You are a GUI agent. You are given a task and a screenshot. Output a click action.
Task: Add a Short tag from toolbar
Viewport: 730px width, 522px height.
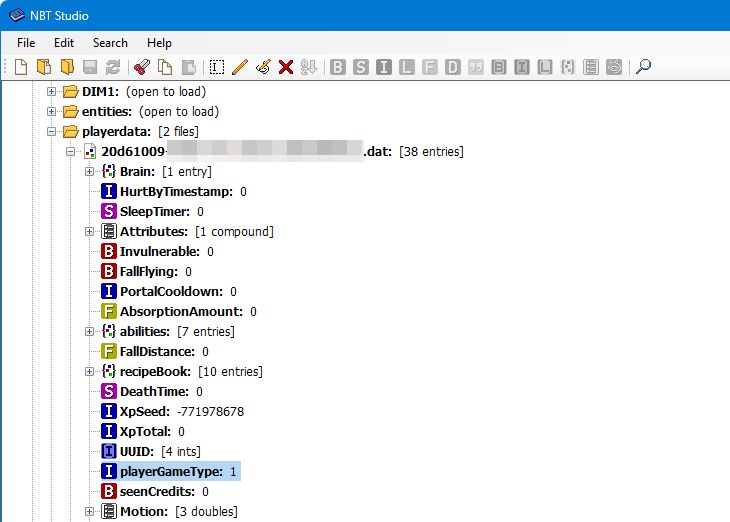point(361,67)
